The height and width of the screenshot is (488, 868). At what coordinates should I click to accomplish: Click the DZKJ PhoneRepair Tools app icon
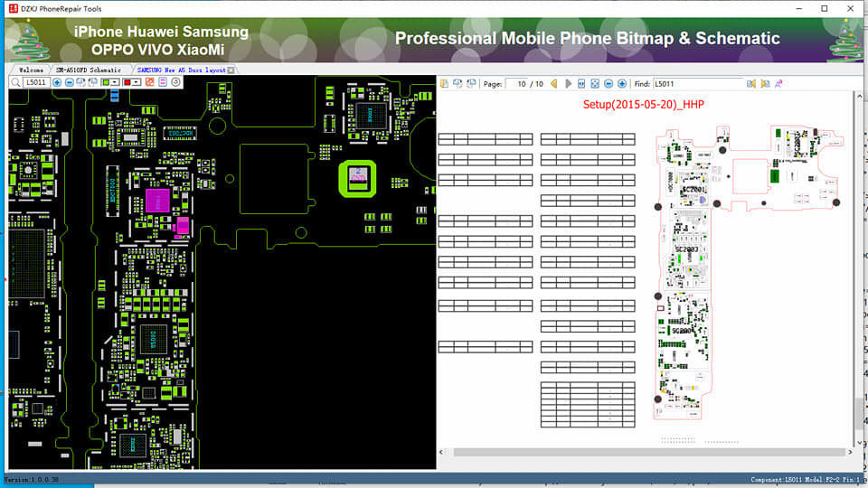[x=14, y=8]
